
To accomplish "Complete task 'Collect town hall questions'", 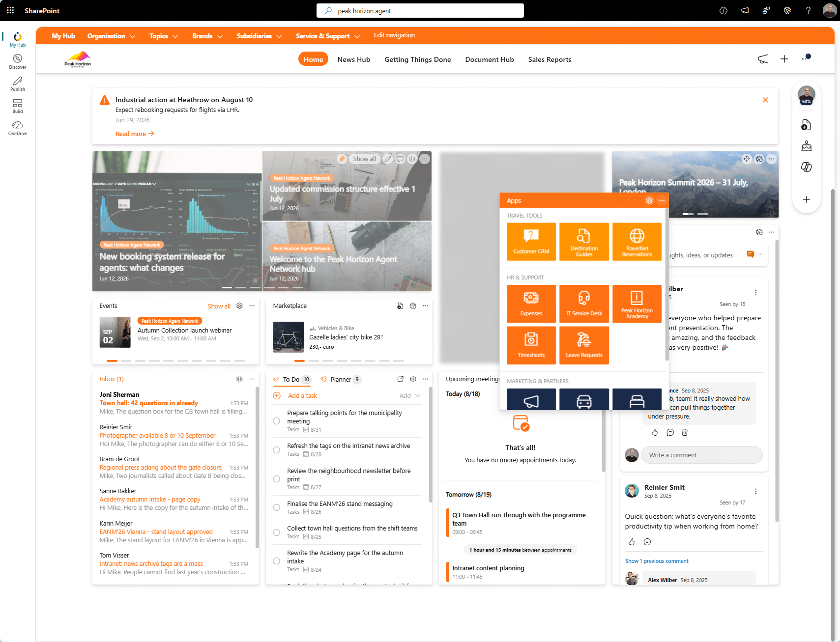I will pos(277,532).
